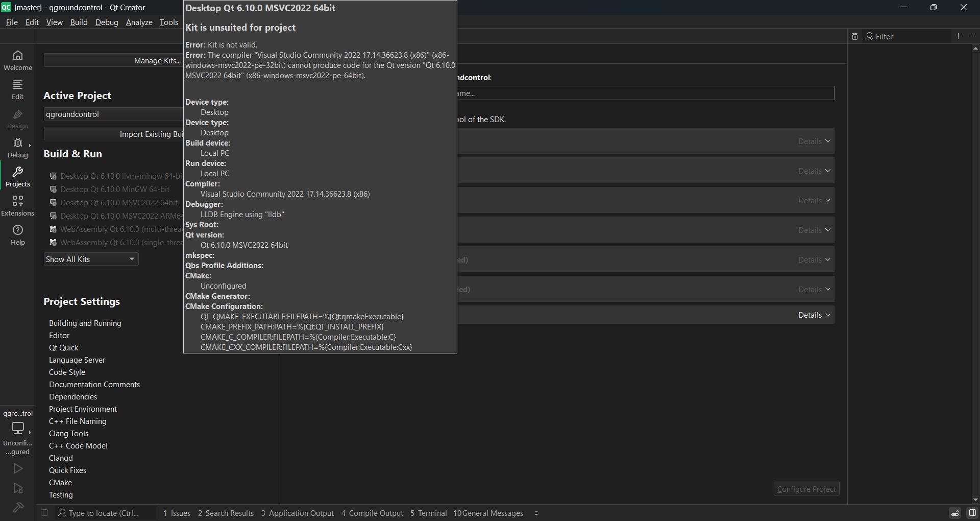Switch to Design mode
Image resolution: width=980 pixels, height=521 pixels.
coord(17,119)
